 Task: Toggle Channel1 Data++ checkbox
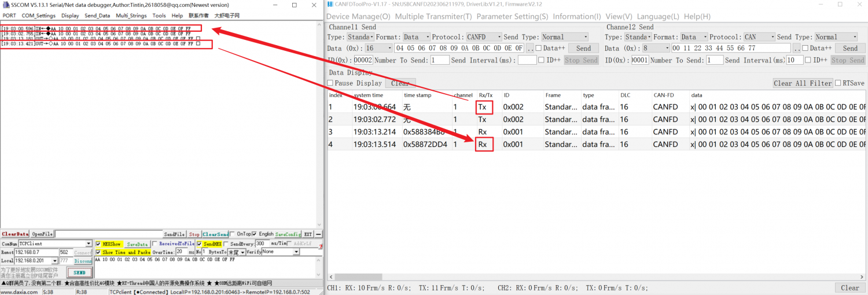pyautogui.click(x=539, y=49)
